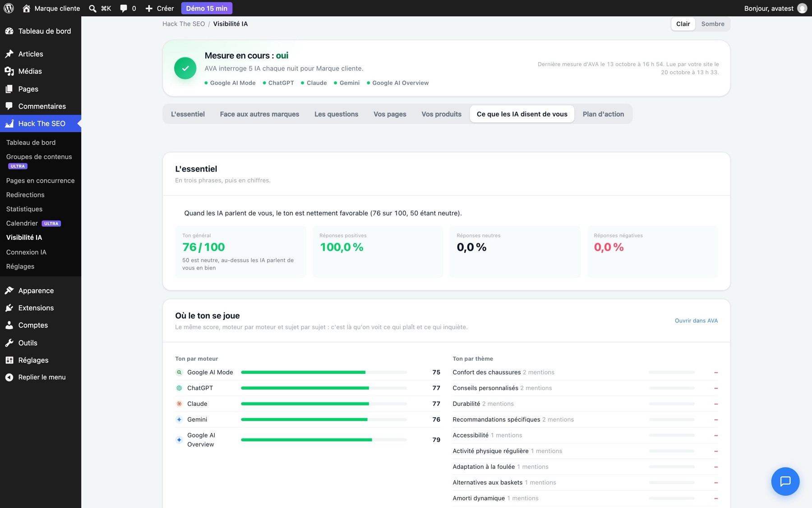This screenshot has height=508, width=812.
Task: Open comments bubble icon in admin bar
Action: [123, 8]
